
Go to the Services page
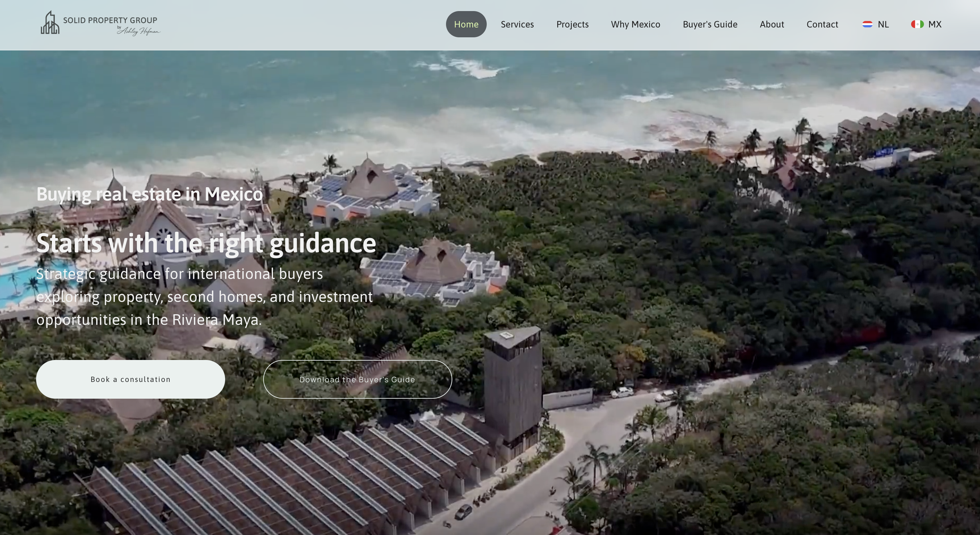pyautogui.click(x=517, y=24)
